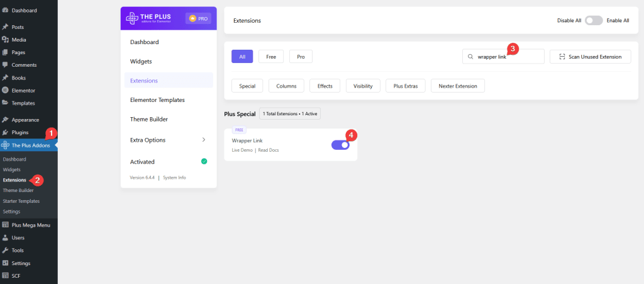644x284 pixels.
Task: Open Live Demo link for Wrapper Link
Action: (242, 151)
